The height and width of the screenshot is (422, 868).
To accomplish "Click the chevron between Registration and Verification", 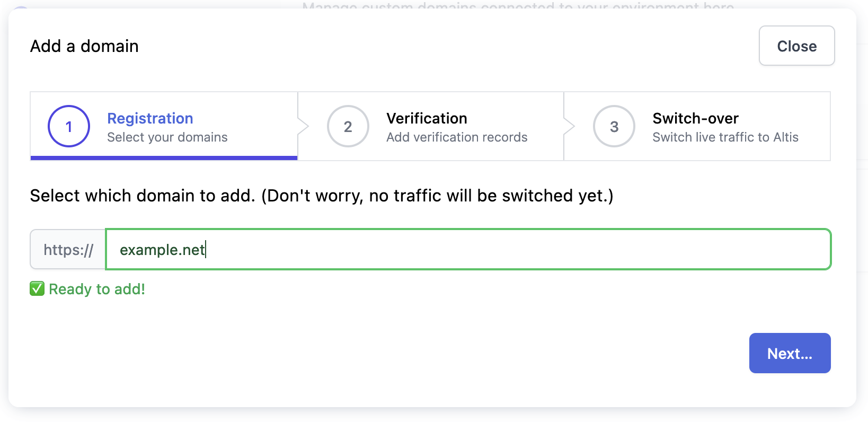I will point(303,126).
